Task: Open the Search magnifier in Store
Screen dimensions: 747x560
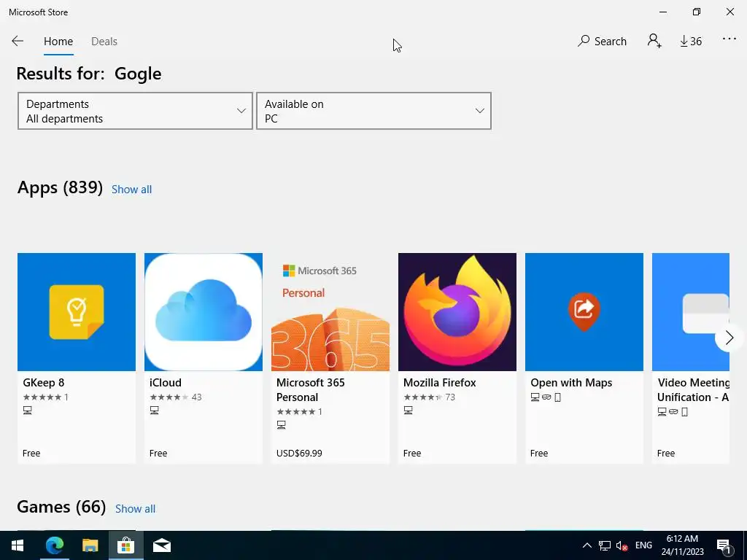Action: click(602, 42)
